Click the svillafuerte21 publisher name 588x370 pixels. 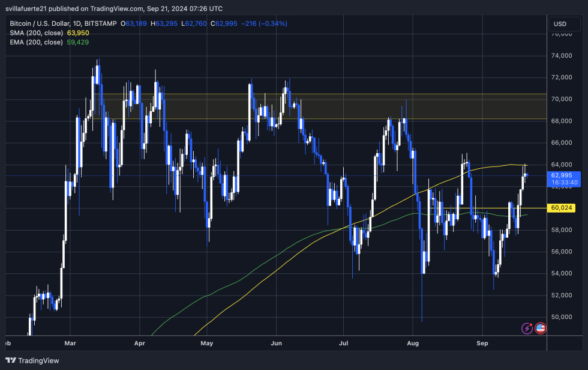(x=28, y=8)
